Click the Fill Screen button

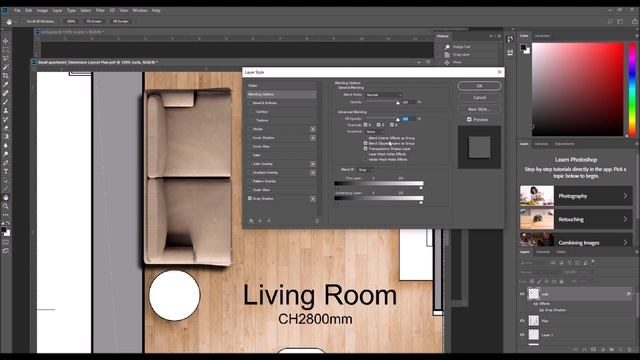click(120, 21)
